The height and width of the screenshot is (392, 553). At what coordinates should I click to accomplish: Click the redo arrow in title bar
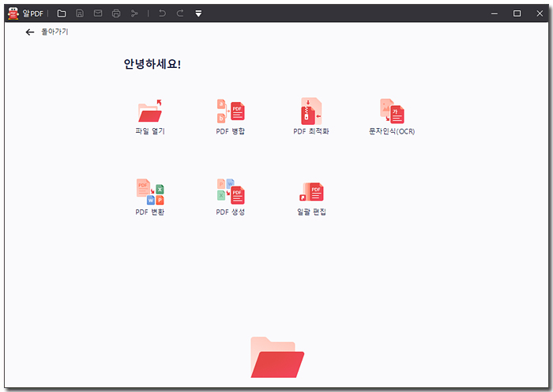coord(180,13)
